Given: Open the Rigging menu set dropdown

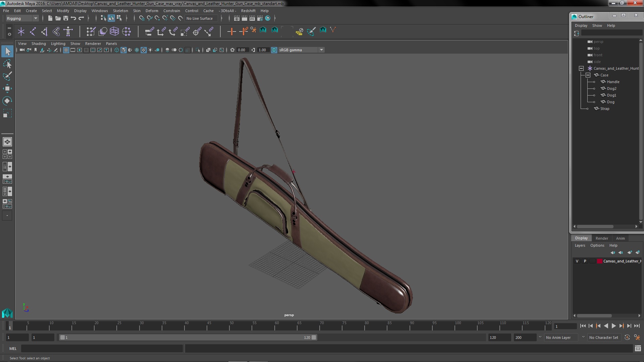Looking at the screenshot, I should click(22, 18).
